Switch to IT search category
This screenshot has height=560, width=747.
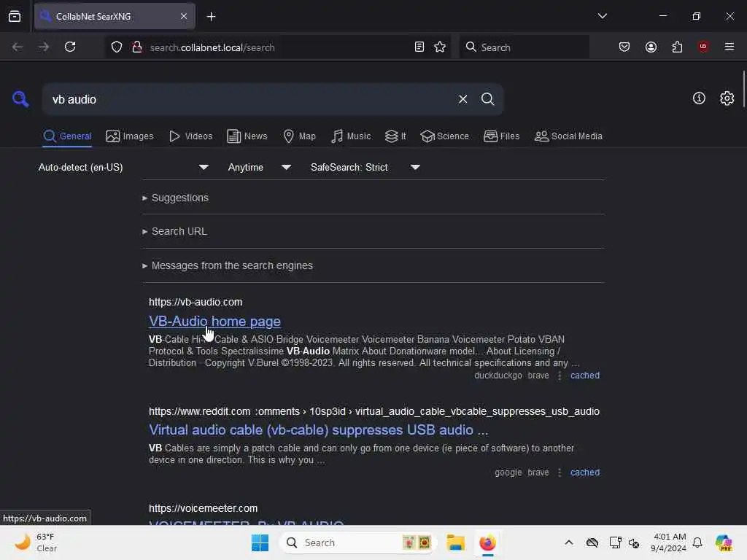click(395, 136)
